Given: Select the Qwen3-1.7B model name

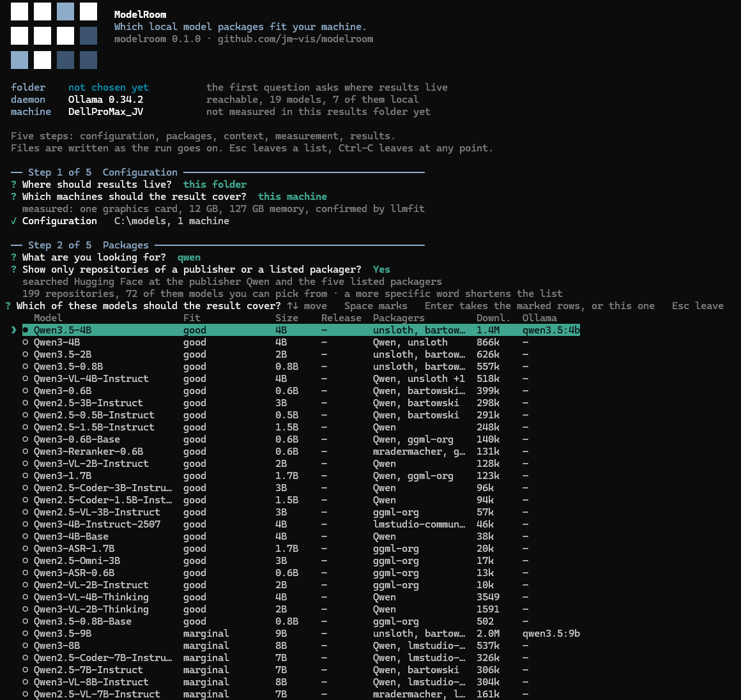Looking at the screenshot, I should point(63,476).
